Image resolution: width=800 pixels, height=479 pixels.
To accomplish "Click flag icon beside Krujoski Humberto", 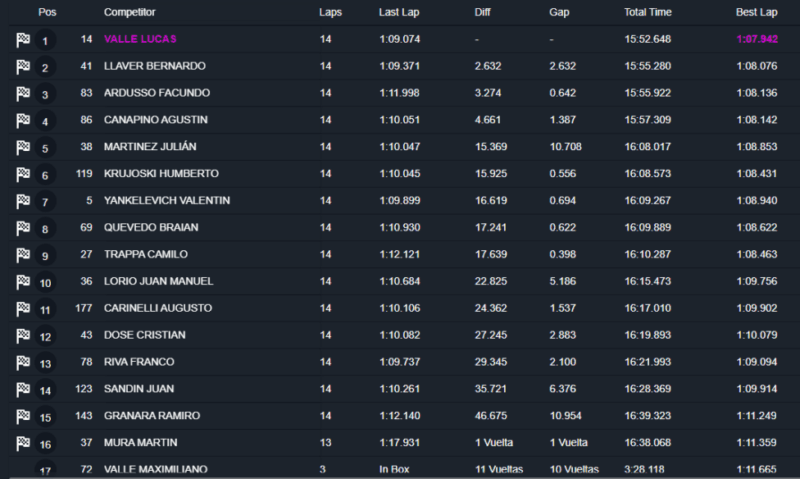I will pos(22,174).
